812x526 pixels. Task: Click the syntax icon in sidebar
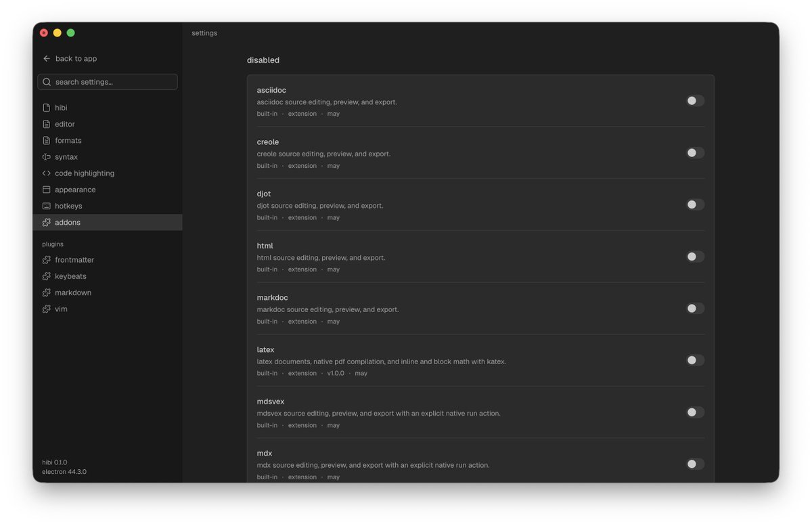[x=47, y=157]
